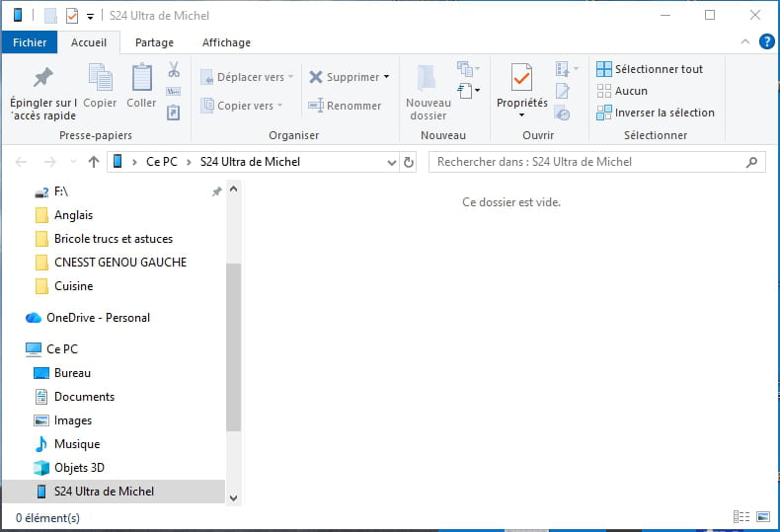The image size is (780, 532).
Task: Open Customize Quick Access Toolbar dropdown
Action: [91, 16]
